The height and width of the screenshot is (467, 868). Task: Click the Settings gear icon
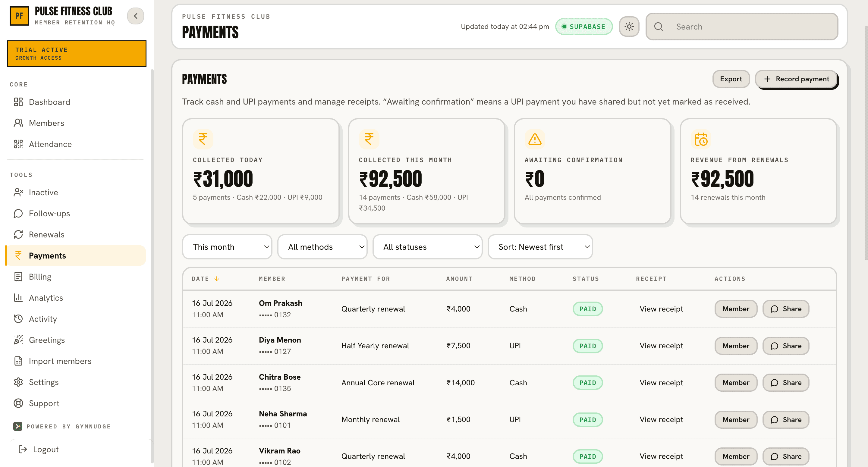pos(18,382)
